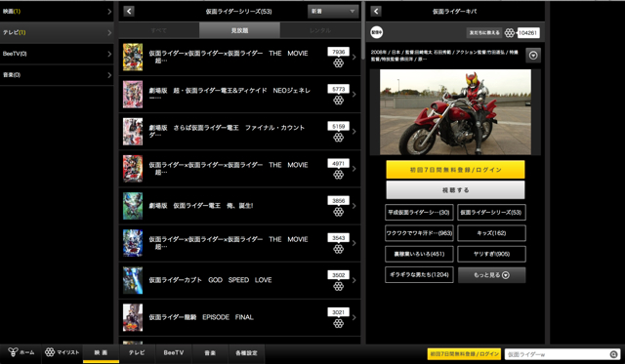Screen dimensions: 625x364
Task: Expand more tags with もっと見る
Action: 491,275
